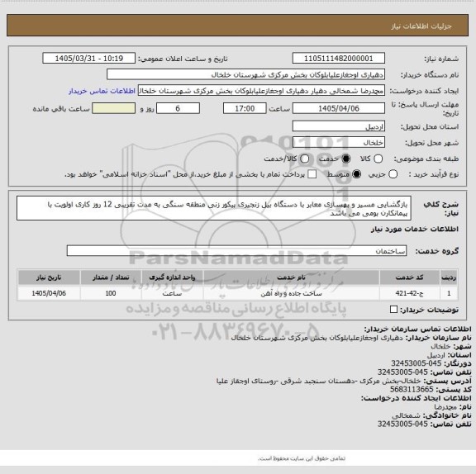The image size is (476, 474).
Task: Click the page header 'جزئیات اطلاعات نیاز'
Action: coord(421,26)
